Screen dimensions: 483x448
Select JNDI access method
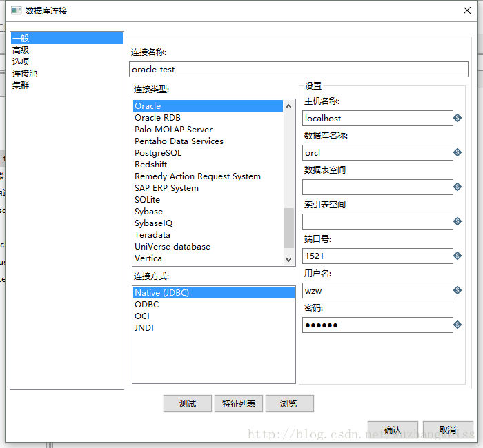click(x=214, y=327)
